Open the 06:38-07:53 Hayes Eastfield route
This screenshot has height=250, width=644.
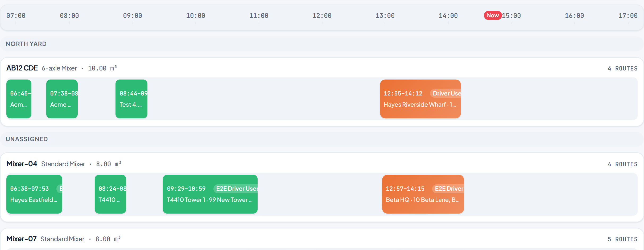tap(34, 194)
